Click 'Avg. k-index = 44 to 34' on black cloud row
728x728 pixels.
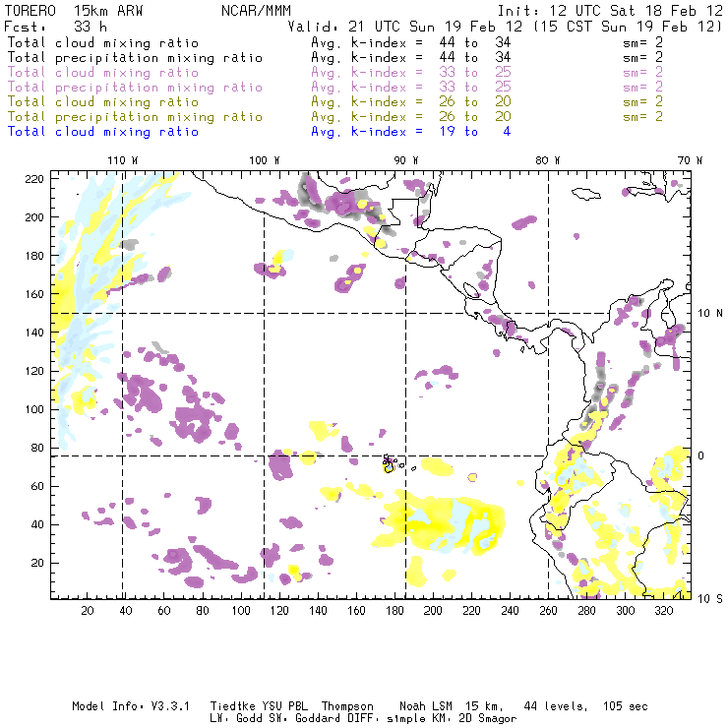click(411, 42)
